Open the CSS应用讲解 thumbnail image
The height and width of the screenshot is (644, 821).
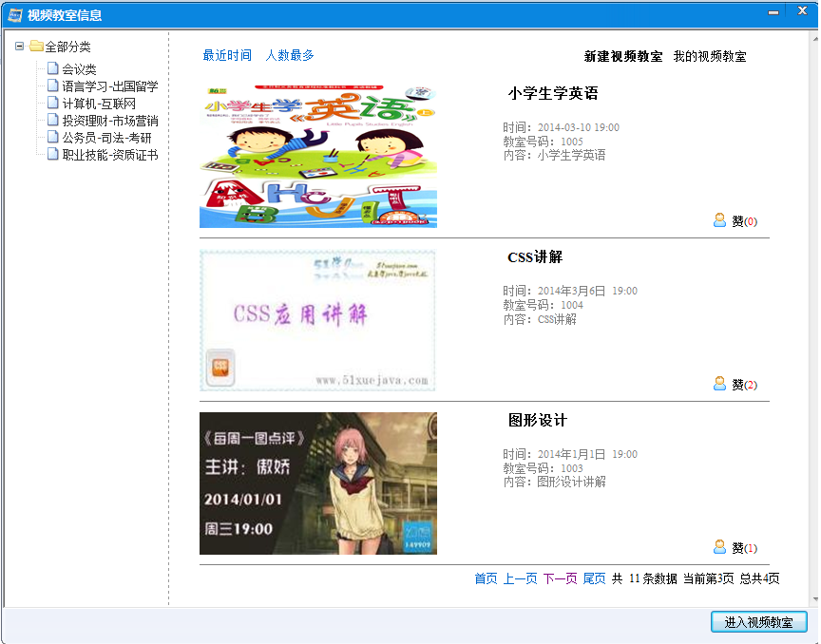click(318, 320)
